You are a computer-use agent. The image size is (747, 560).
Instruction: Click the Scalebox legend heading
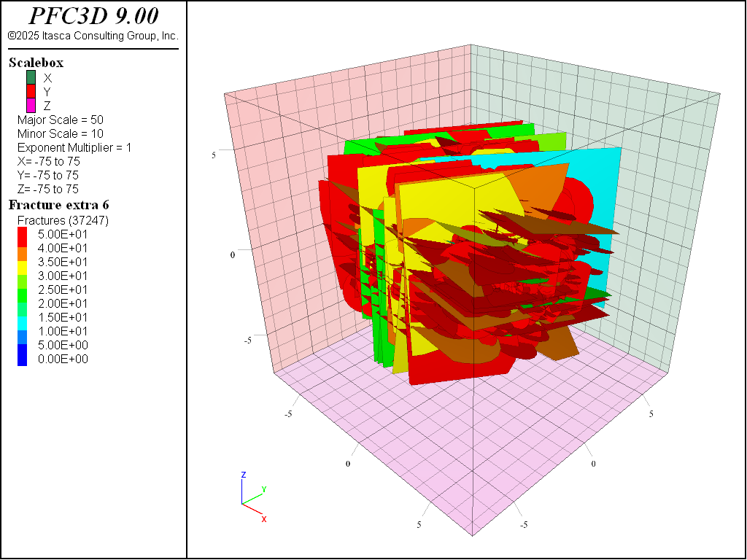click(36, 63)
